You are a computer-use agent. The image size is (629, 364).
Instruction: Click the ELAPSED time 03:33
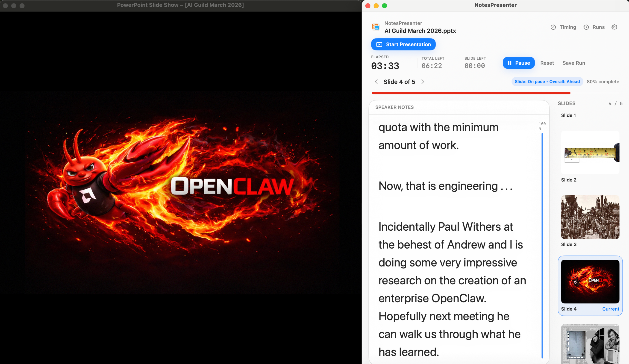[x=385, y=66]
